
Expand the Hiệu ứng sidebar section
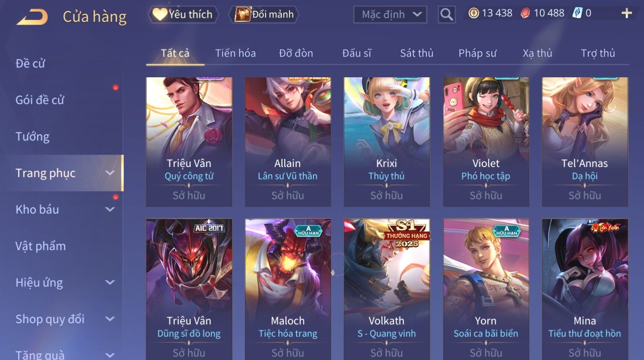[110, 282]
